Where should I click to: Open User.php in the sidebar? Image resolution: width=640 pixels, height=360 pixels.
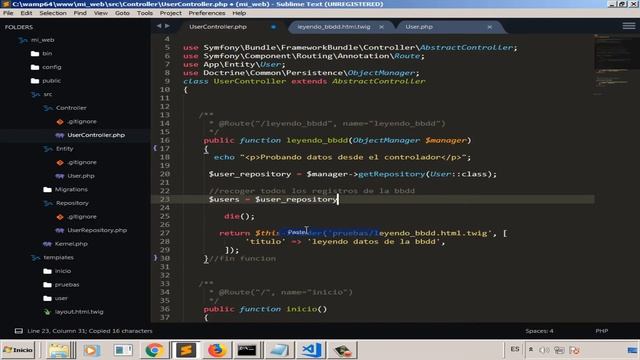point(81,176)
